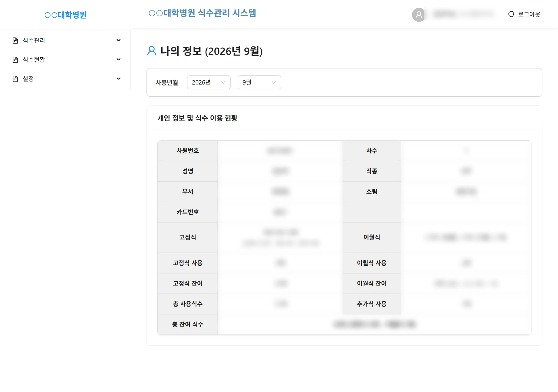The image size is (558, 392).
Task: Click the 성명 table header cell
Action: tap(188, 171)
